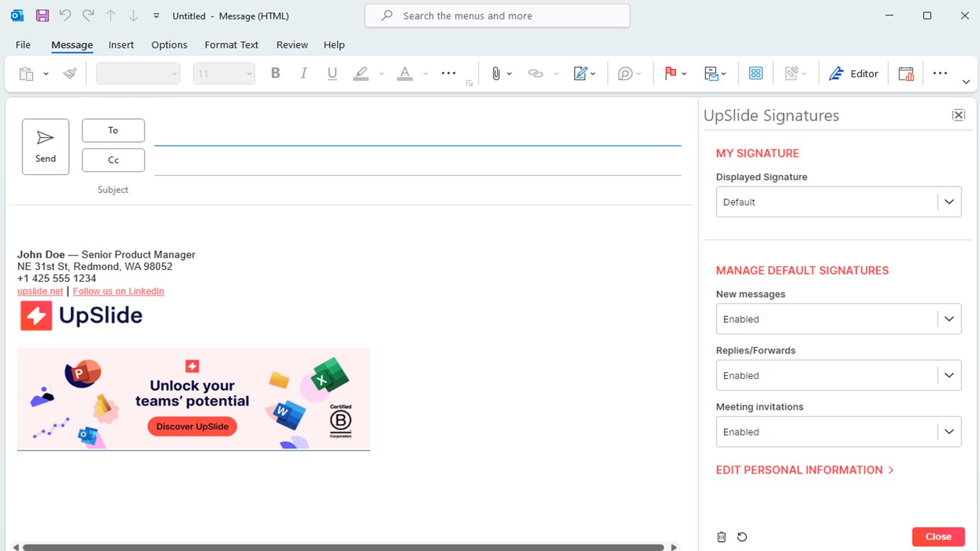Open the File menu
Viewport: 980px width, 551px height.
pyautogui.click(x=23, y=44)
